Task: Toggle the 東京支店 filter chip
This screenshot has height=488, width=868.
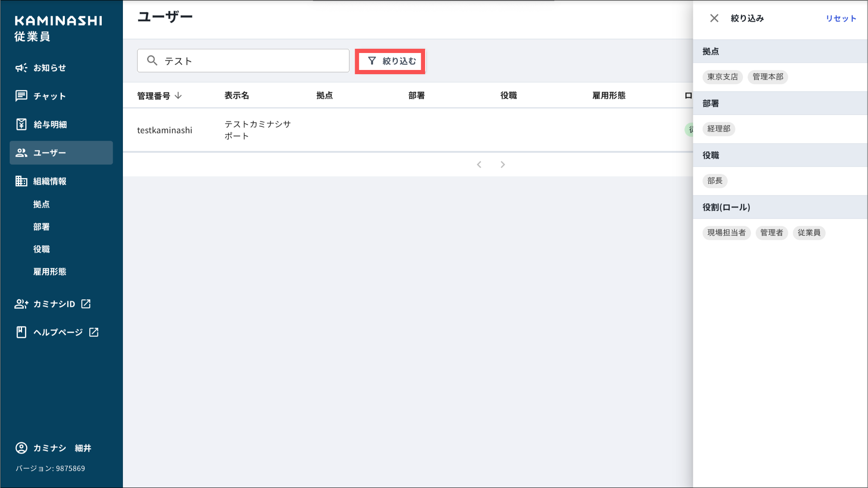Action: click(x=722, y=77)
